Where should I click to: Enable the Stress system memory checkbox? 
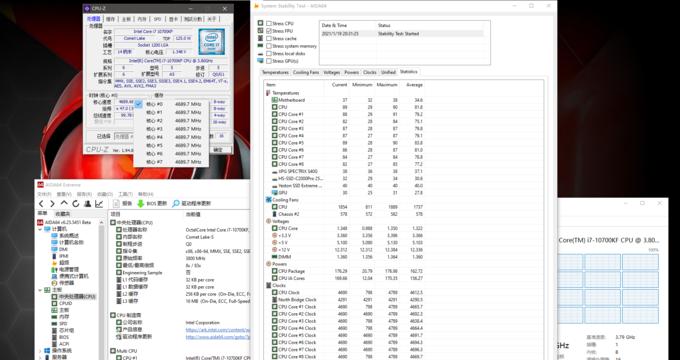[x=269, y=46]
